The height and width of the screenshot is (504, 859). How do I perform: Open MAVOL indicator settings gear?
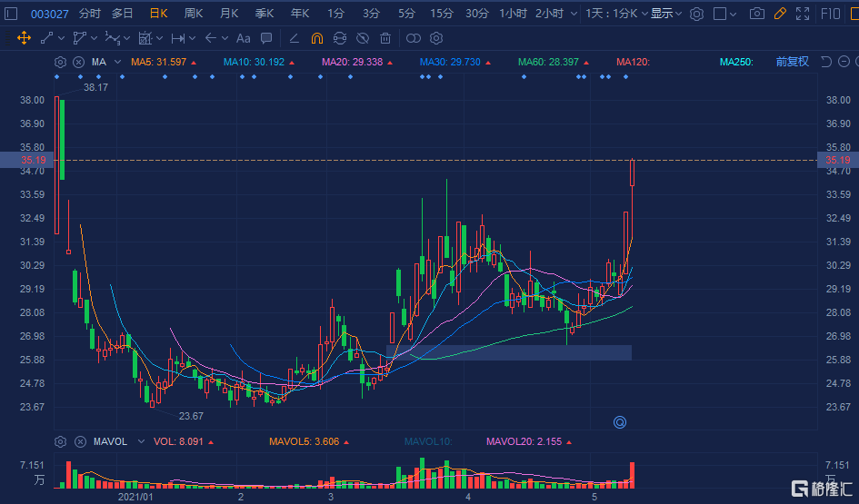coord(60,441)
